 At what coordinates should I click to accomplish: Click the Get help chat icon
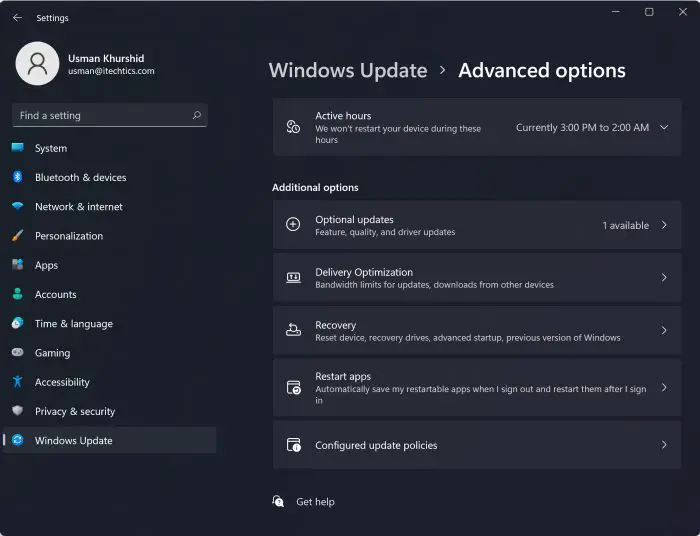coord(278,502)
